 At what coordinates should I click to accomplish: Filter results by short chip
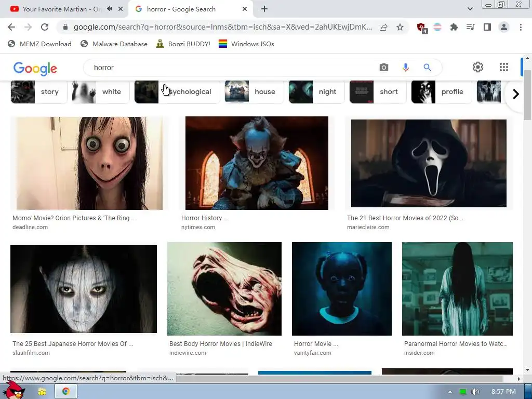point(378,91)
